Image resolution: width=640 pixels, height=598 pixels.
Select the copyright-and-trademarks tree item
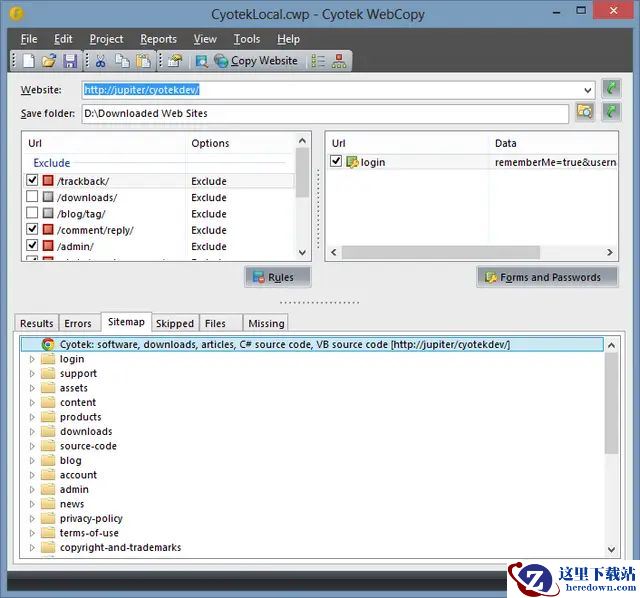click(120, 547)
